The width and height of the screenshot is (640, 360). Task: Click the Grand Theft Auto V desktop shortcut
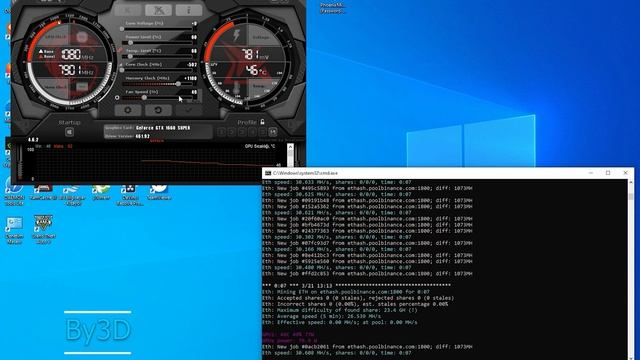43,229
